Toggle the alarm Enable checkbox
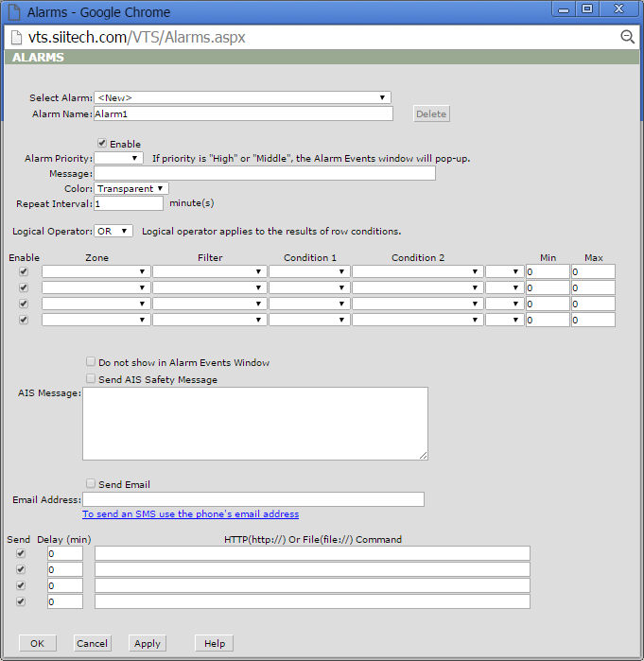This screenshot has width=644, height=661. [x=102, y=144]
